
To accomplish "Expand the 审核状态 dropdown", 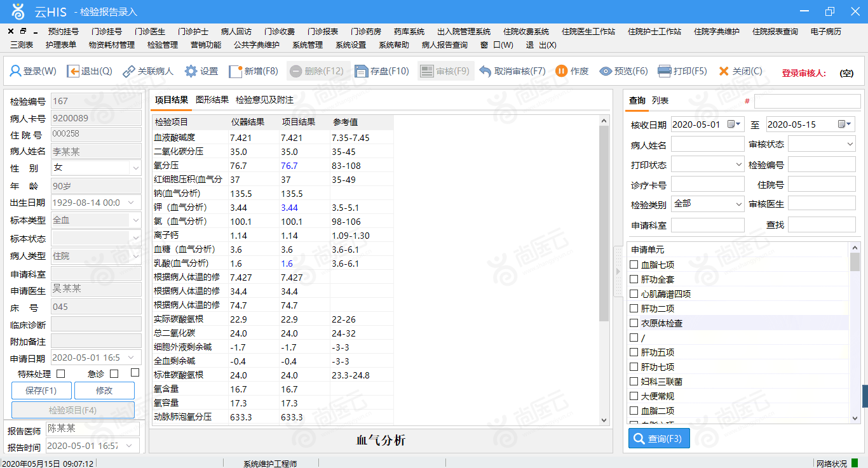I will (x=850, y=144).
